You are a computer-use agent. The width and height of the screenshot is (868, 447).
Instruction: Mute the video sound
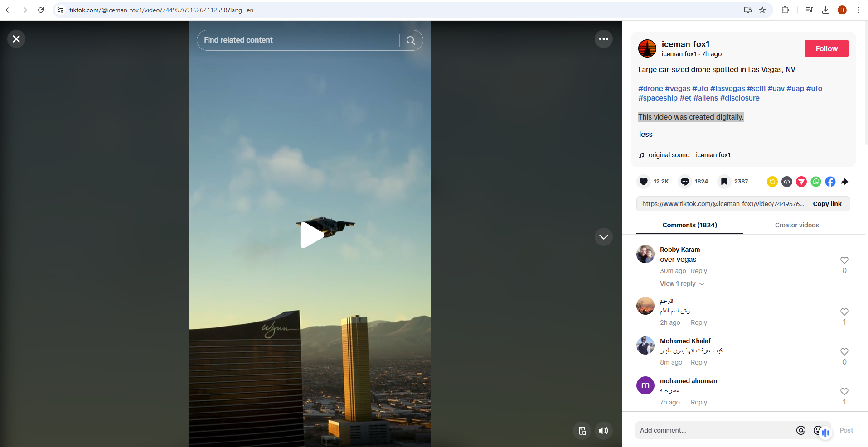(x=603, y=431)
